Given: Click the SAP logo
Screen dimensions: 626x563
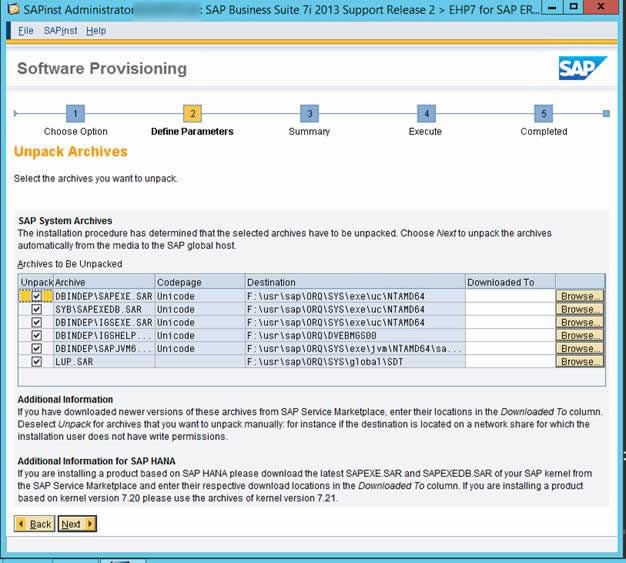Looking at the screenshot, I should pyautogui.click(x=582, y=68).
